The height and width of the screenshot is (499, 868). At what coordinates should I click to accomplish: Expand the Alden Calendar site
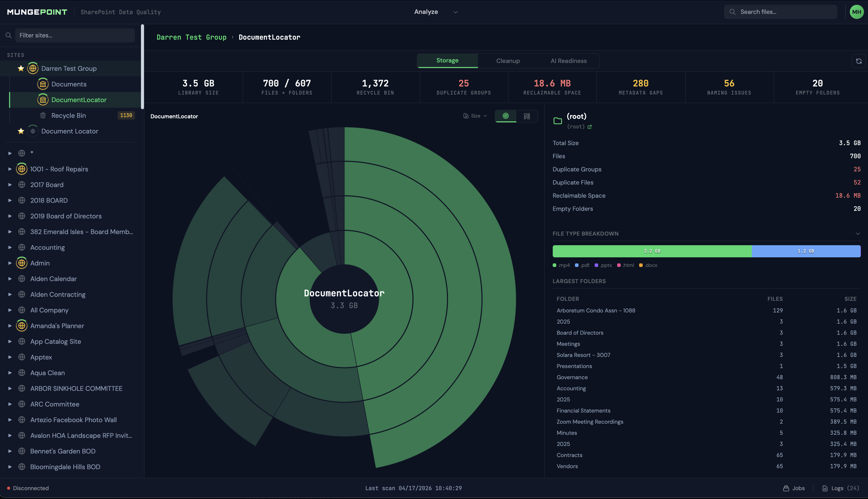[x=10, y=279]
